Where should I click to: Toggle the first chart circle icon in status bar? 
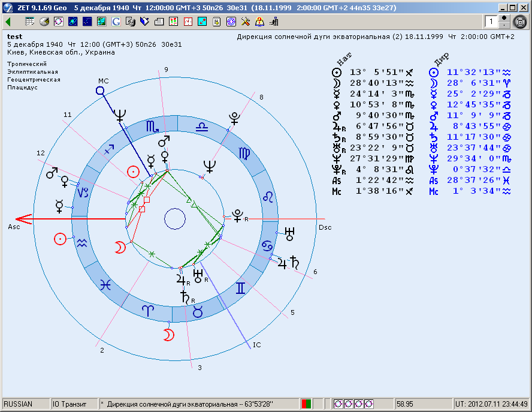338,404
